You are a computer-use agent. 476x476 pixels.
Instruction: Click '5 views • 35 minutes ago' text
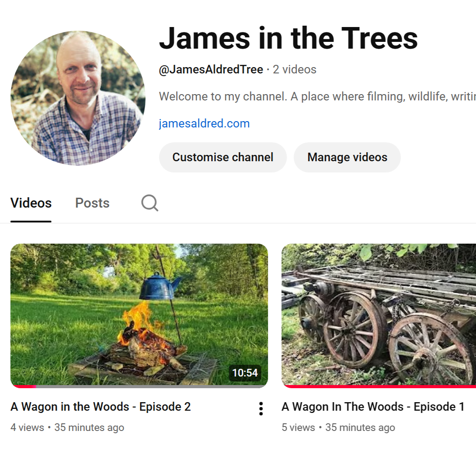(x=339, y=427)
